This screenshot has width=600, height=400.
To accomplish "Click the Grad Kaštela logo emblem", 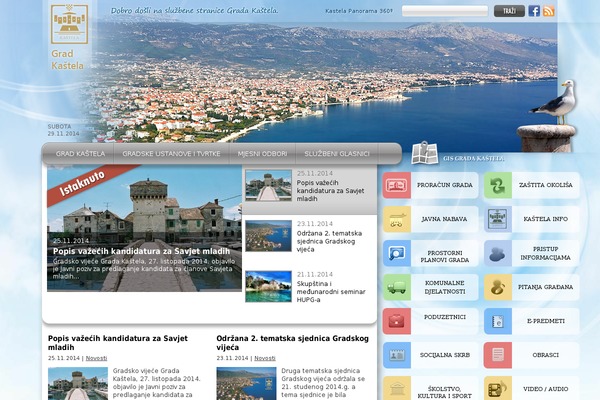I will tap(69, 24).
